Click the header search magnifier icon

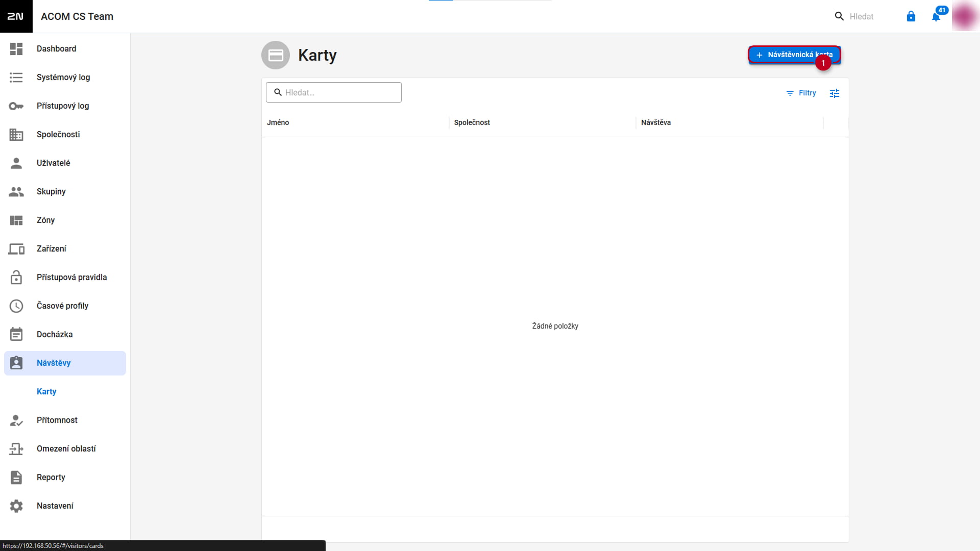[839, 16]
